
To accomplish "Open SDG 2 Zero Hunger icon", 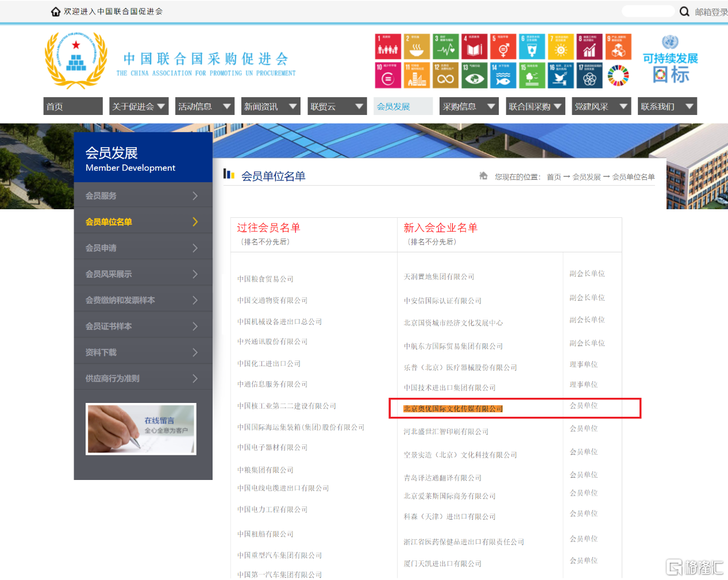I will click(417, 47).
